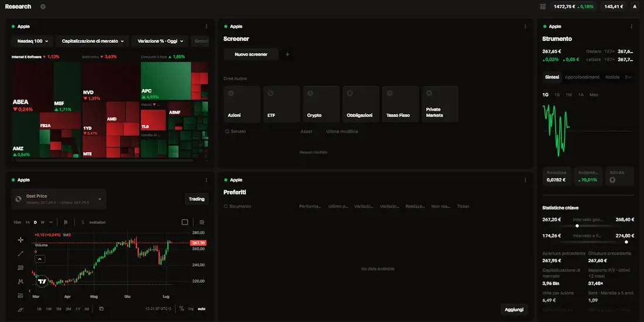Select the prediction and measurement tool
Image resolution: width=644 pixels, height=322 pixels.
[20, 296]
